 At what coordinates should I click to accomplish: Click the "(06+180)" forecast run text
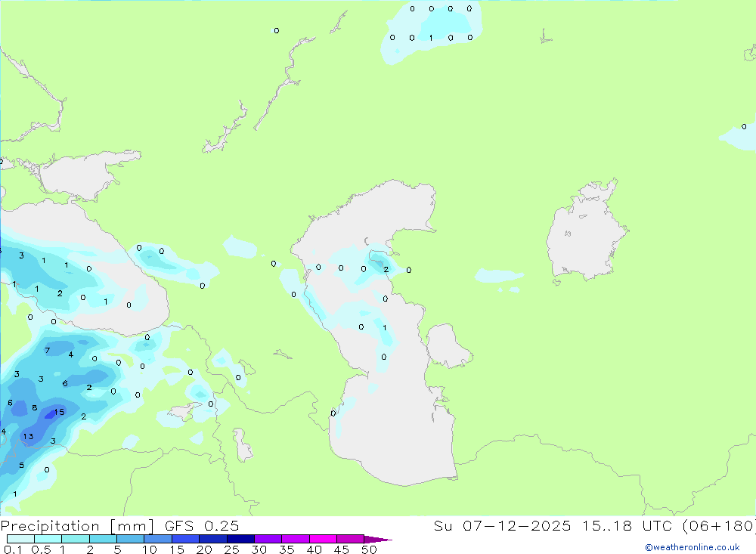coord(720,525)
